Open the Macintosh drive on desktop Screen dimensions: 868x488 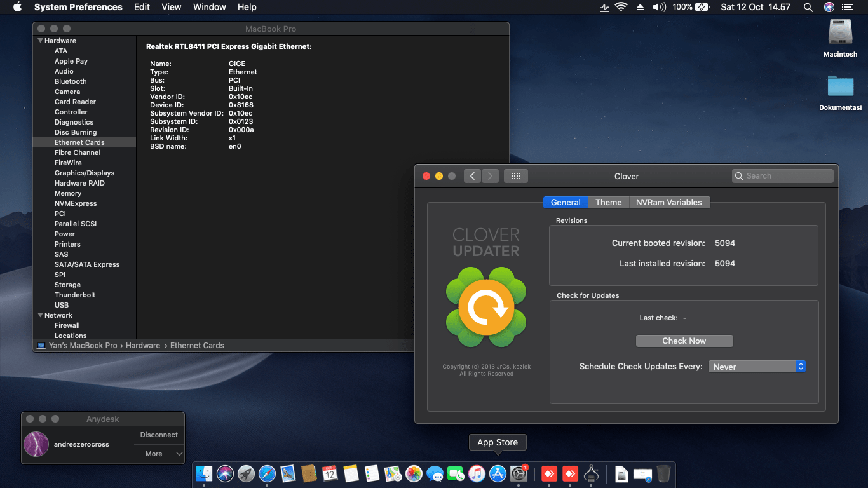[x=840, y=33]
